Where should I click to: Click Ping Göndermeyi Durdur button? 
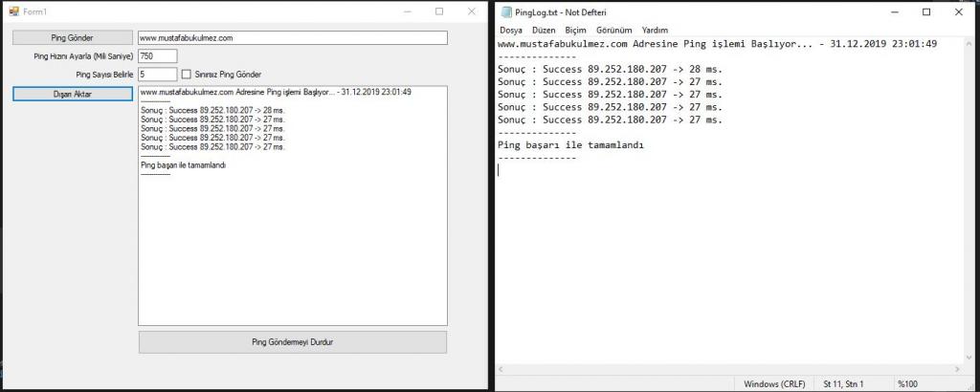pyautogui.click(x=293, y=342)
